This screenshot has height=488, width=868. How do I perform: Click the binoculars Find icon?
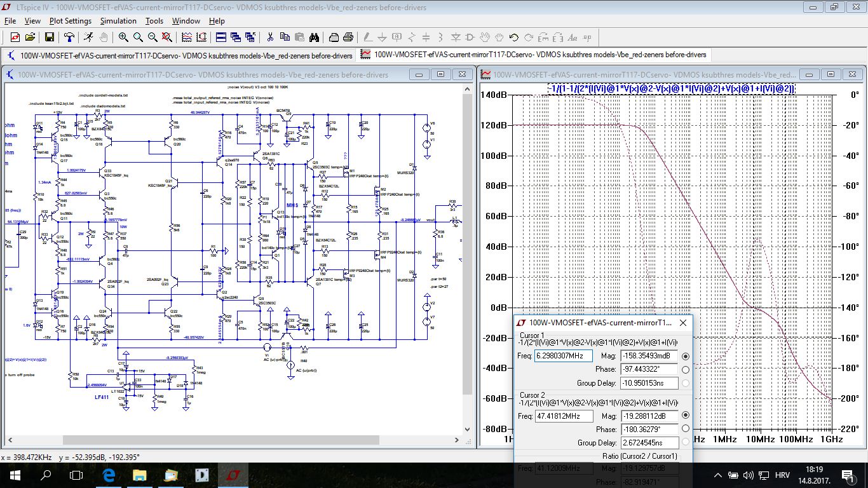tap(314, 37)
